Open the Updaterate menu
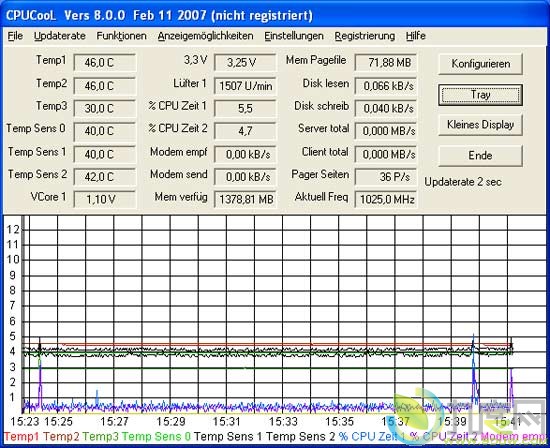 60,36
